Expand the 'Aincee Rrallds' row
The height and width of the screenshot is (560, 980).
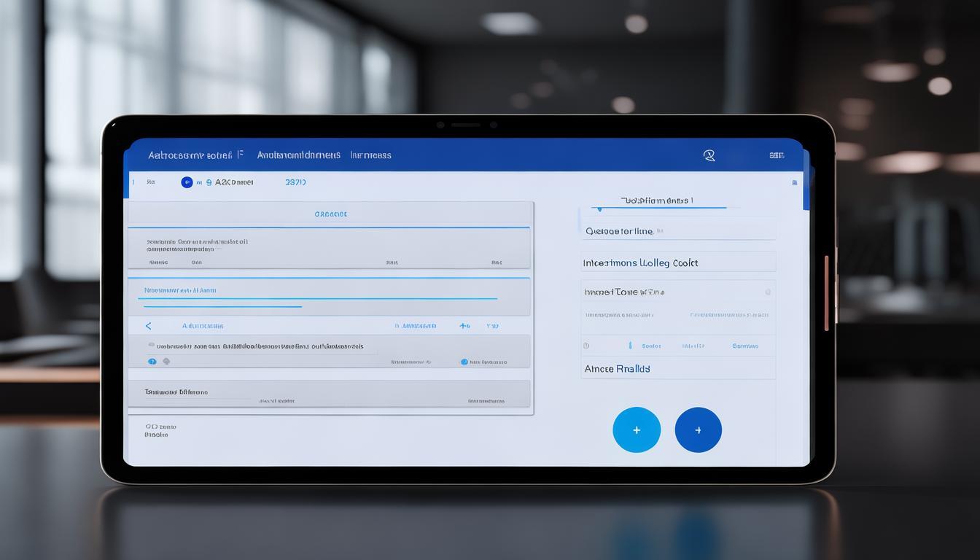[677, 369]
